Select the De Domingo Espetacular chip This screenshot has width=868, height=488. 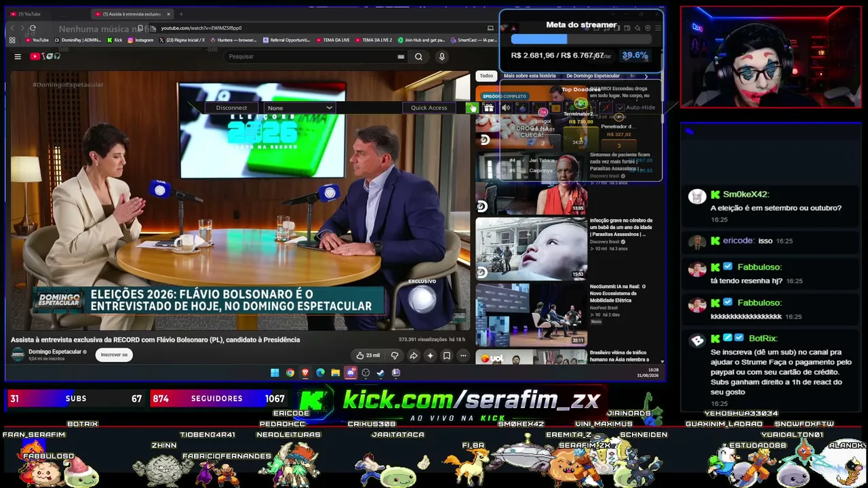pos(593,76)
